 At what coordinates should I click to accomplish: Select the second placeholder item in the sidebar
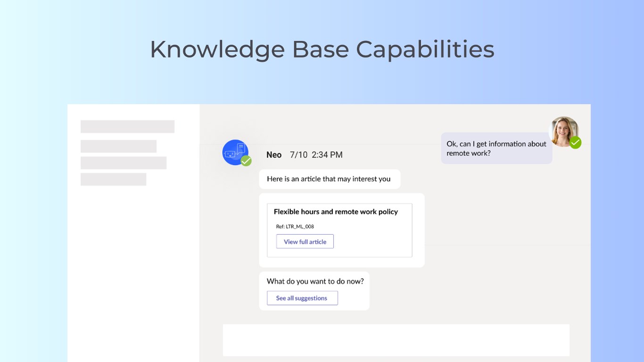coord(118,146)
